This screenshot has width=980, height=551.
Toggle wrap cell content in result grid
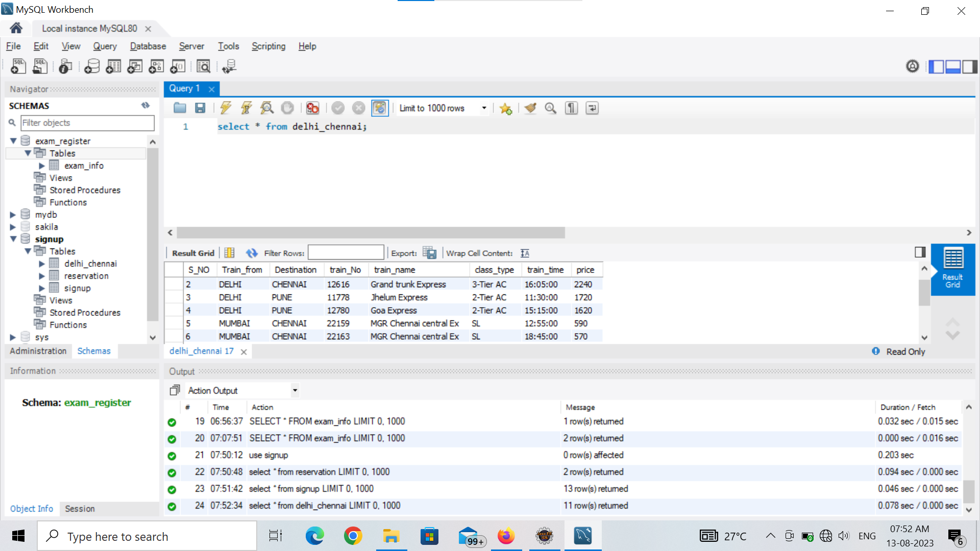tap(525, 253)
